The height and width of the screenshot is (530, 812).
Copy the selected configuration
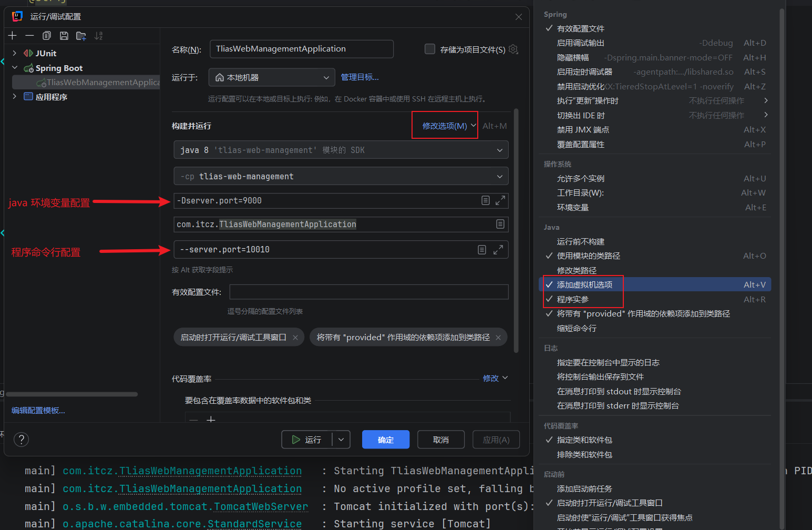(x=47, y=36)
